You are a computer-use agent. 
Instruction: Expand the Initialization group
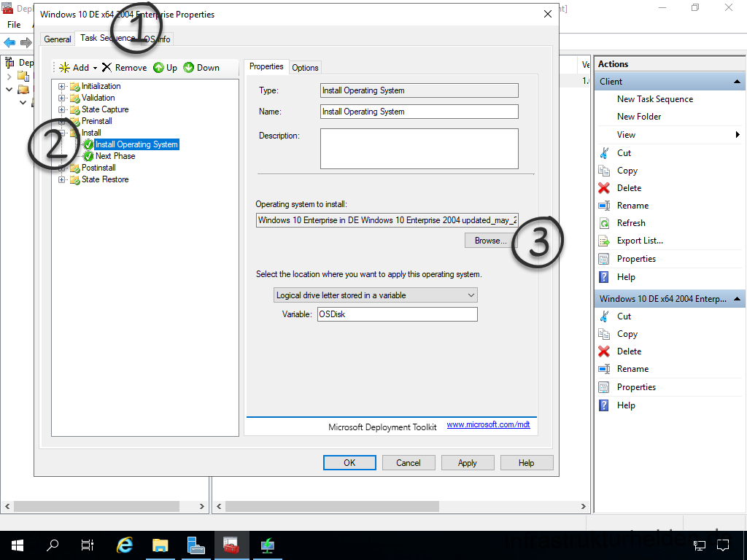(x=61, y=86)
